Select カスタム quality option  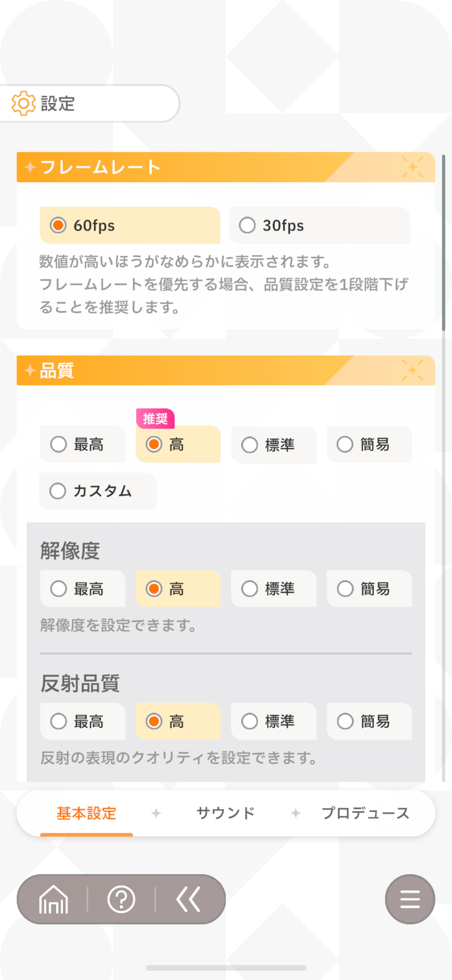[98, 491]
